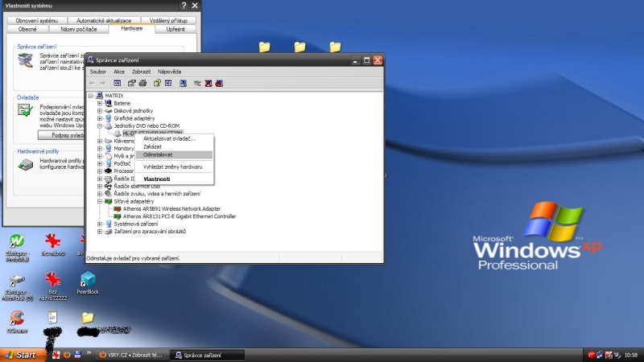The width and height of the screenshot is (644, 362).
Task: Choose Odinstalovat from the context menu
Action: pos(175,154)
